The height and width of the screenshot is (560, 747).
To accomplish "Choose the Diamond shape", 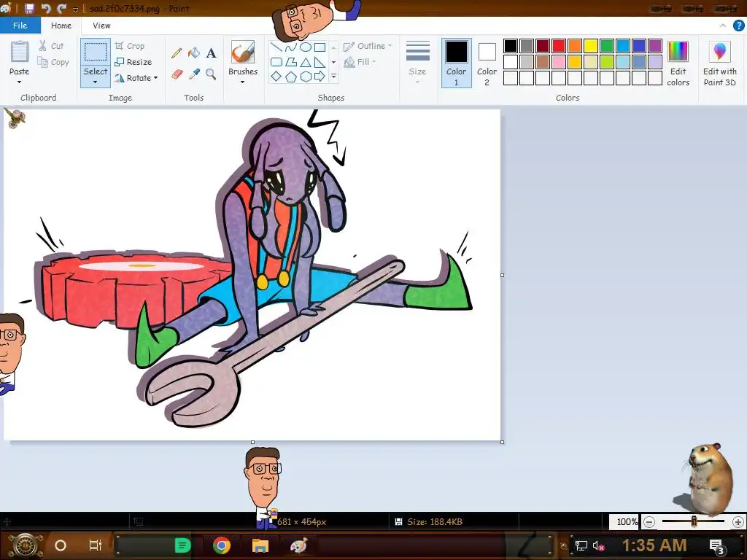I will coord(276,76).
